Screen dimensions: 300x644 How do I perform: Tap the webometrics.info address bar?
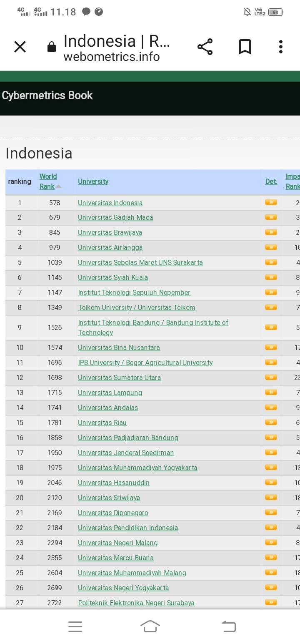(111, 56)
